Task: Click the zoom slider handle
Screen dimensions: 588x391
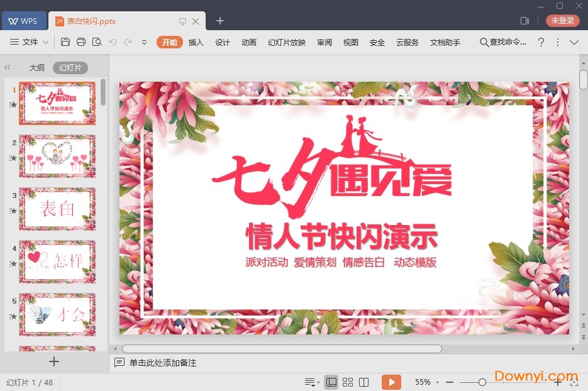Action: point(482,382)
